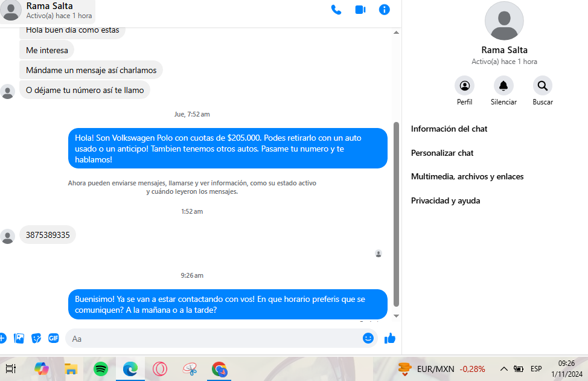Click the chat's vertical scrollbar

(396, 211)
